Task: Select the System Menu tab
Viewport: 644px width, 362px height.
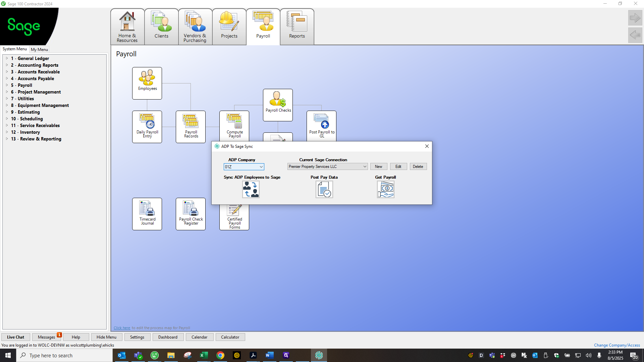Action: (15, 49)
